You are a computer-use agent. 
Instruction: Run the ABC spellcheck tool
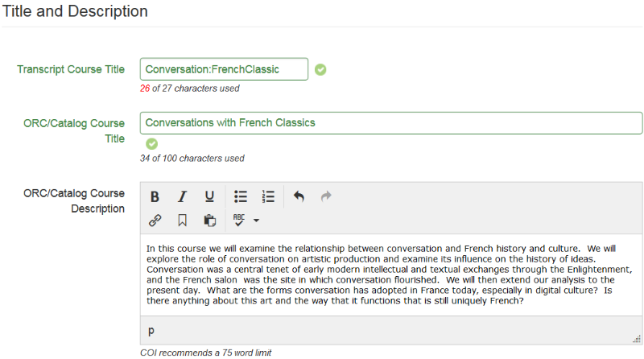pos(239,220)
